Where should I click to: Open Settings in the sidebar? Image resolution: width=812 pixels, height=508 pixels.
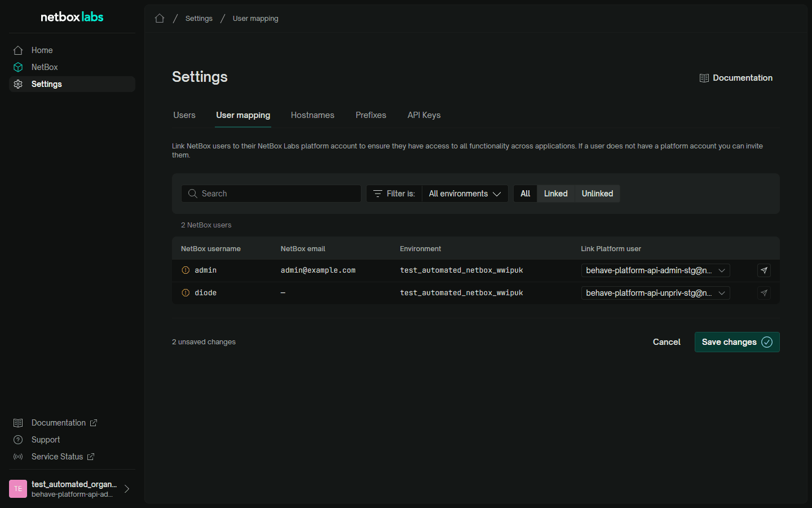coord(72,84)
